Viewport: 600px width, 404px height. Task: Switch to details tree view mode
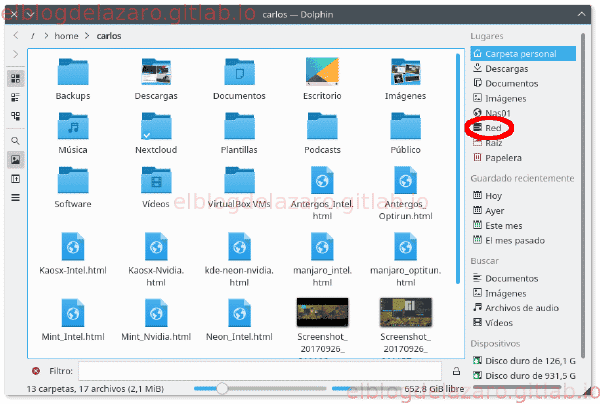[x=16, y=116]
